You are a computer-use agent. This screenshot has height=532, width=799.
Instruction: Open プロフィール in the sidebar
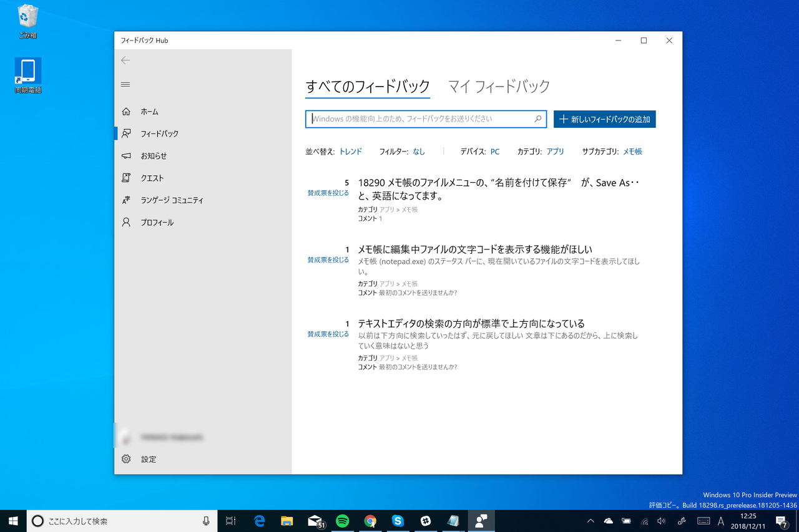[203, 222]
